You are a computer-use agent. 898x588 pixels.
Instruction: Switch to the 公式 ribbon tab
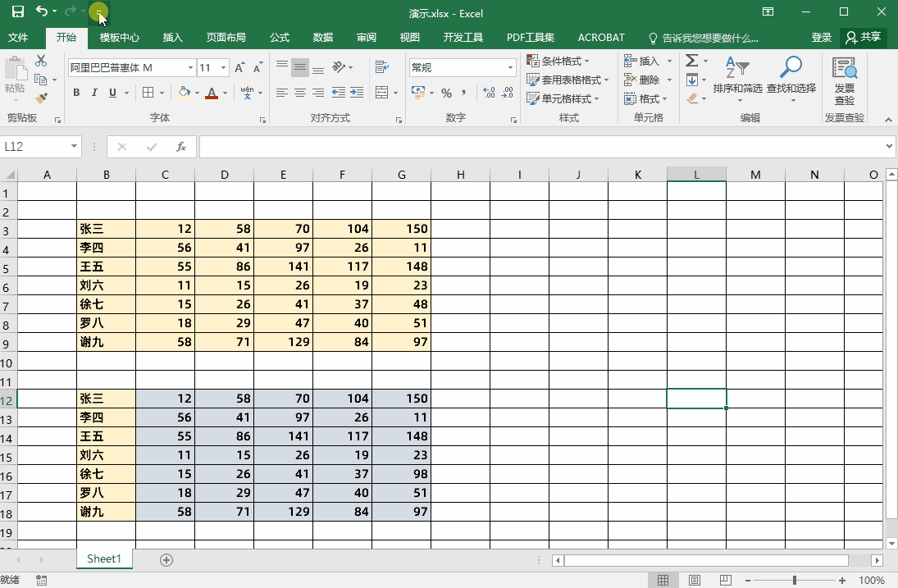click(280, 37)
